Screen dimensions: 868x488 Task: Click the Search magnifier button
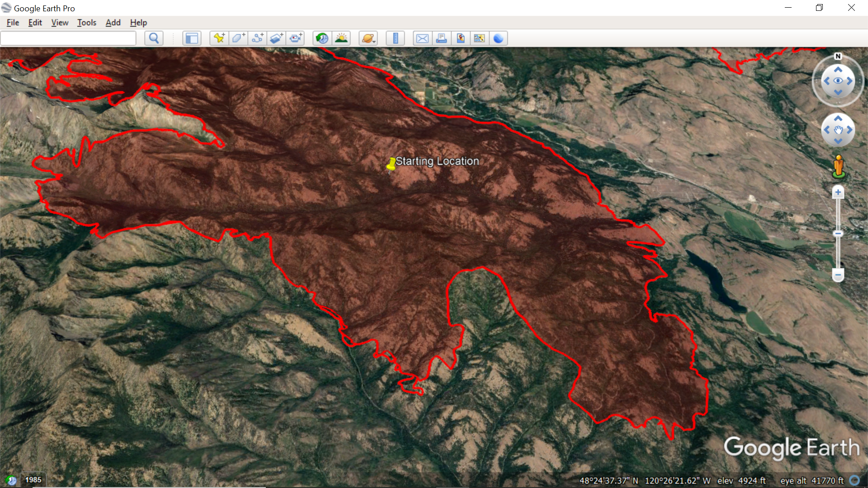154,38
